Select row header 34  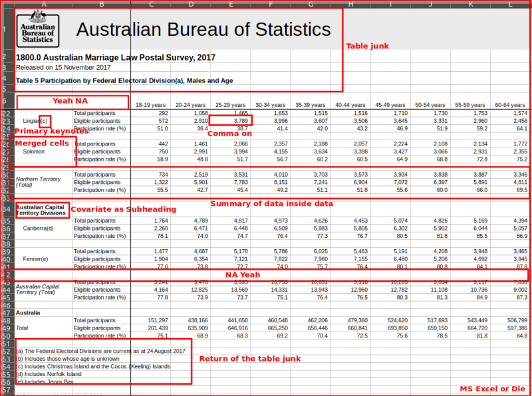[5, 208]
